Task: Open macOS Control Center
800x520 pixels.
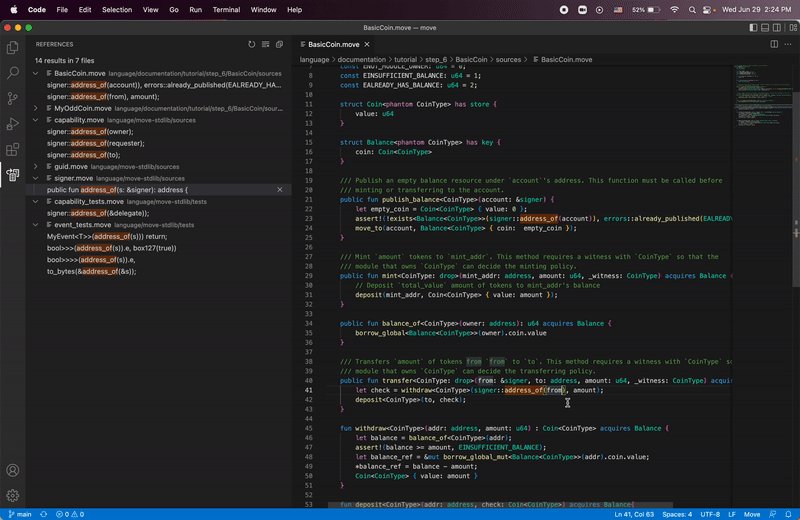Action: click(707, 10)
